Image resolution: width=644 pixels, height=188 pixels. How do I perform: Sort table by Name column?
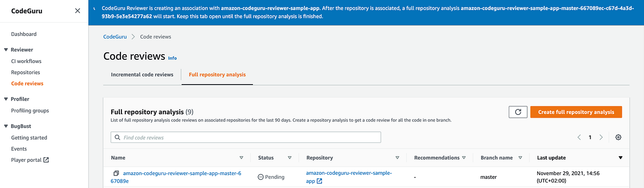coord(241,158)
